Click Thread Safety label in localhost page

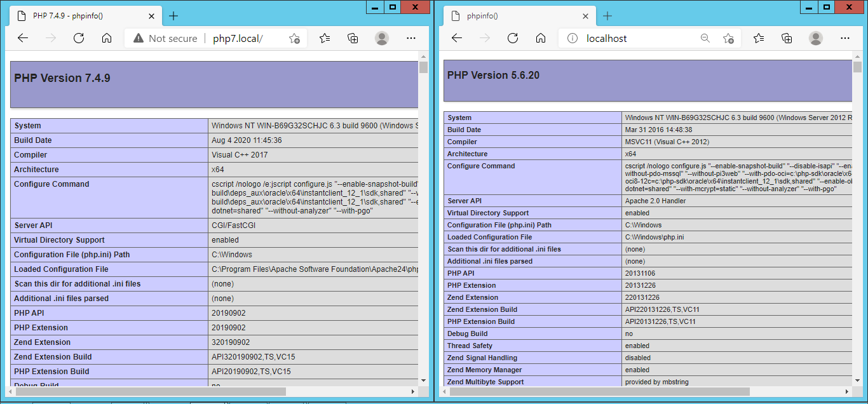(x=470, y=346)
